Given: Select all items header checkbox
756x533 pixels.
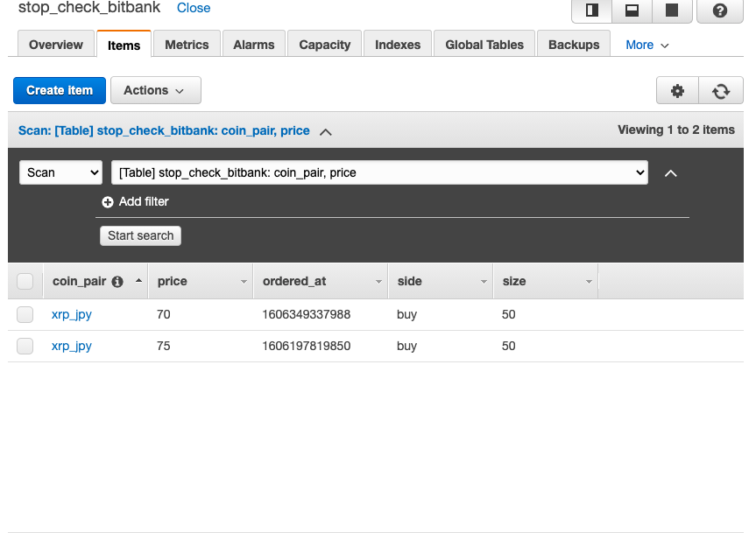Looking at the screenshot, I should click(x=25, y=281).
